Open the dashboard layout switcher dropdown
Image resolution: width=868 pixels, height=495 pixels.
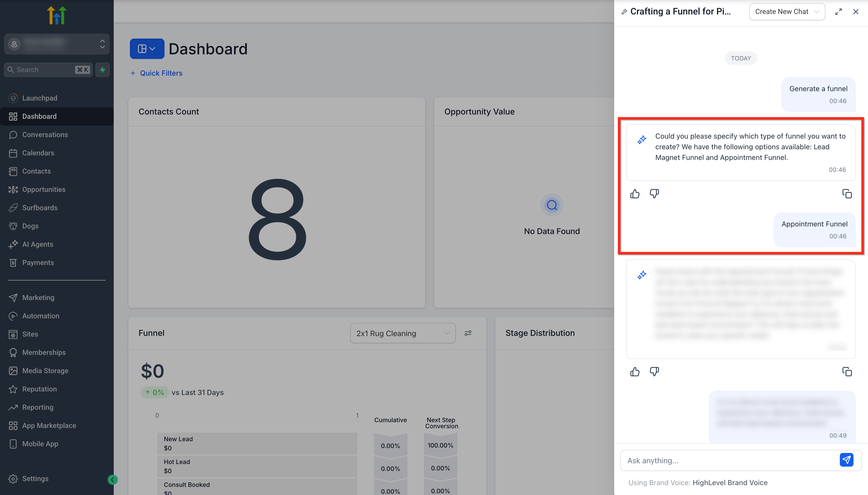147,49
